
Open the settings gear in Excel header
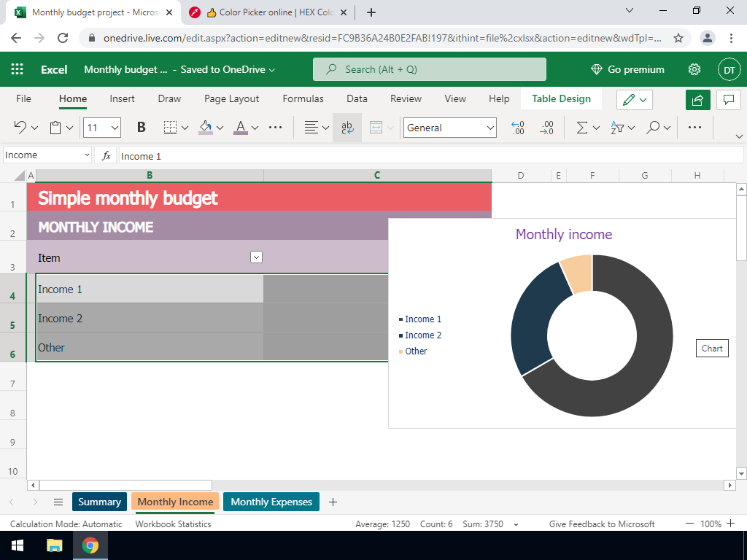tap(694, 69)
